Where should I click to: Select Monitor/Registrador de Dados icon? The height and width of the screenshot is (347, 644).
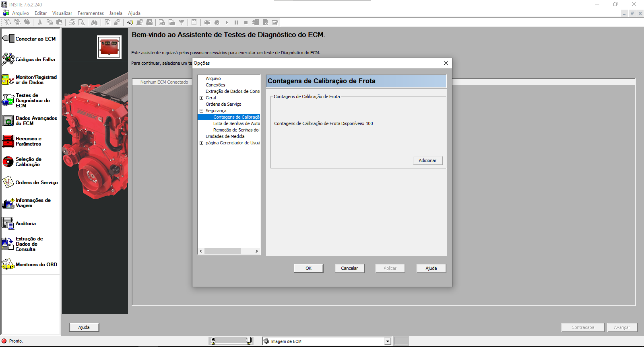point(8,80)
